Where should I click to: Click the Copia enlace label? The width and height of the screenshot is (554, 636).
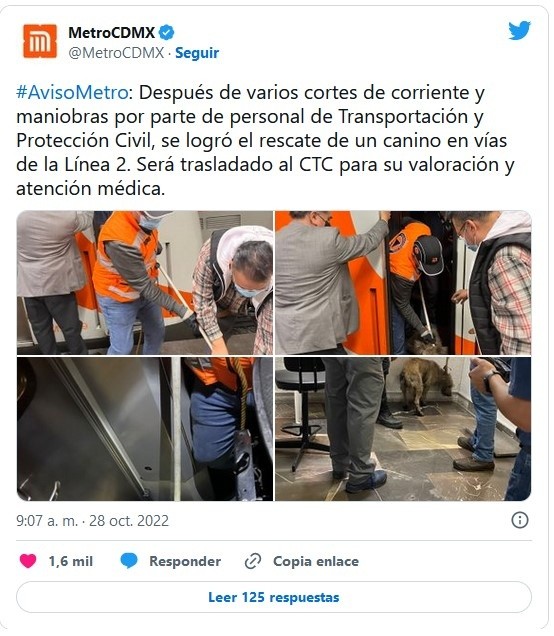click(x=316, y=561)
